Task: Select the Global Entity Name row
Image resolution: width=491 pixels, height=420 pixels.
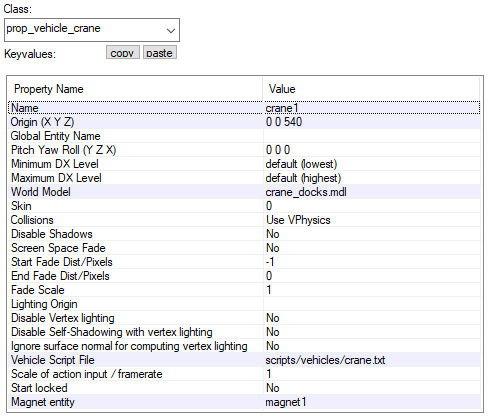Action: [x=244, y=136]
